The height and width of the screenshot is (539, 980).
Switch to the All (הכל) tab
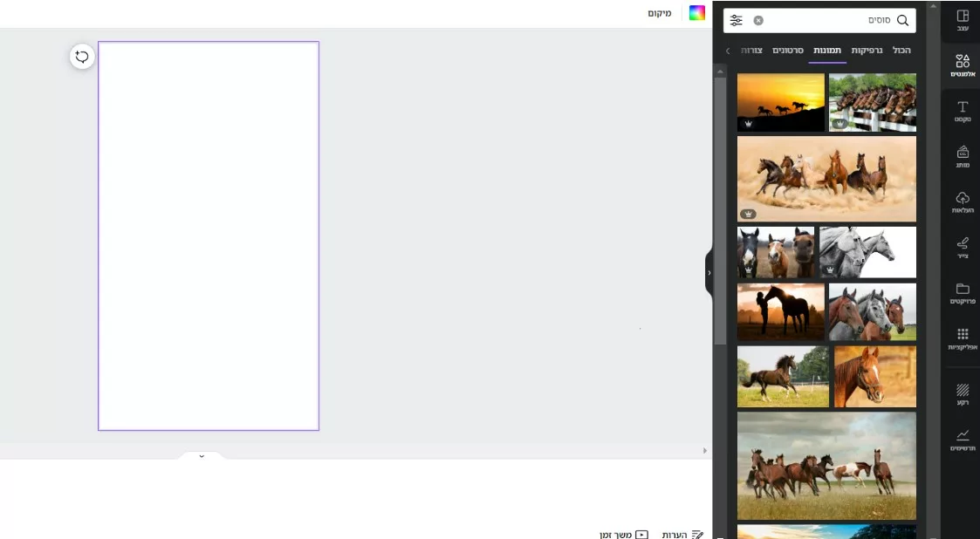[901, 50]
